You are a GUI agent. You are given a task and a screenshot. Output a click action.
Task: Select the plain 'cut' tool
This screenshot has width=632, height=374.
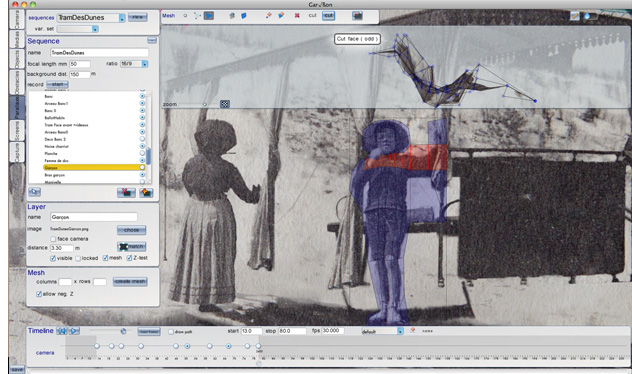pos(312,16)
